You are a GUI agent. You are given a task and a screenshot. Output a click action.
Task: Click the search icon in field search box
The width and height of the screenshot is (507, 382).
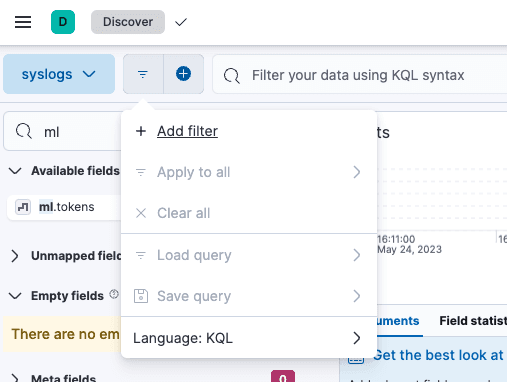tap(24, 131)
